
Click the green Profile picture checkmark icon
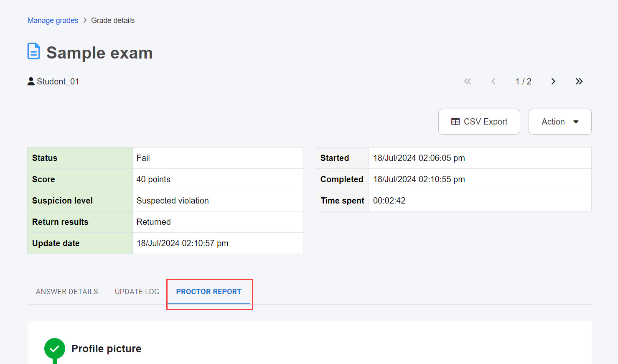tap(55, 349)
